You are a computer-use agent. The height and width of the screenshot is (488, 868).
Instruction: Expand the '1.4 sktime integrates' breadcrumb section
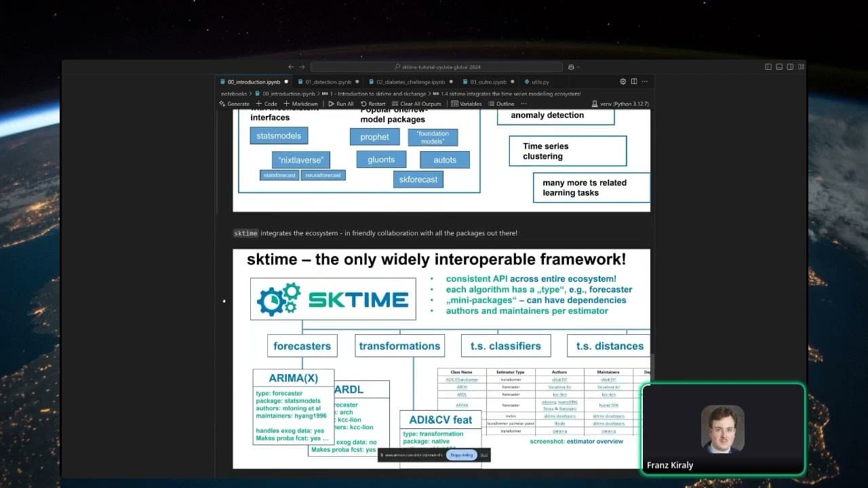pyautogui.click(x=506, y=94)
